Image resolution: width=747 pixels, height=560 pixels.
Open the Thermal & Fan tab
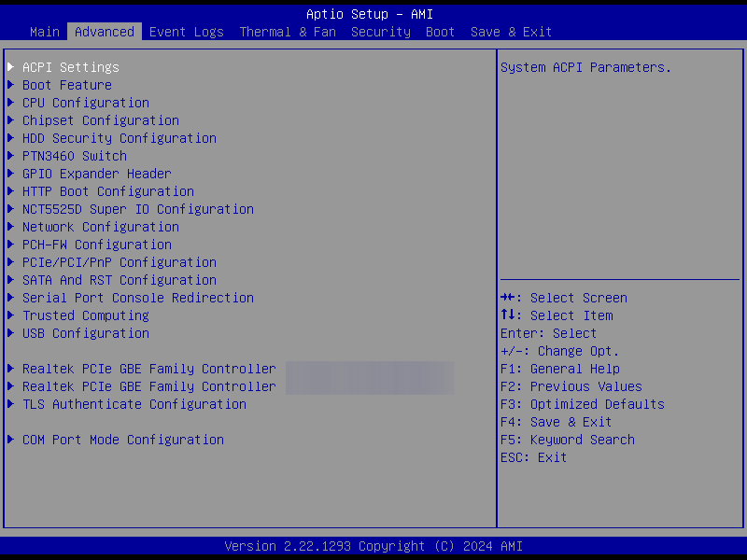[x=288, y=32]
